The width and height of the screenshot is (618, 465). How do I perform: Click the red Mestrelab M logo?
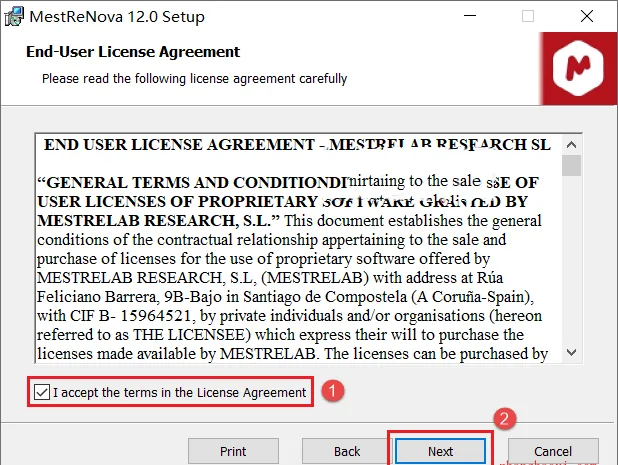point(578,69)
